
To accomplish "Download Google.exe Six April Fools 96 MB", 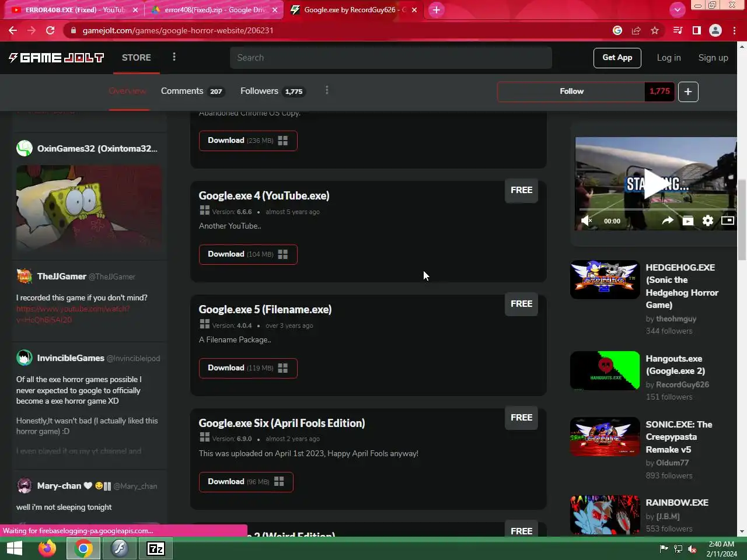I will pyautogui.click(x=246, y=482).
